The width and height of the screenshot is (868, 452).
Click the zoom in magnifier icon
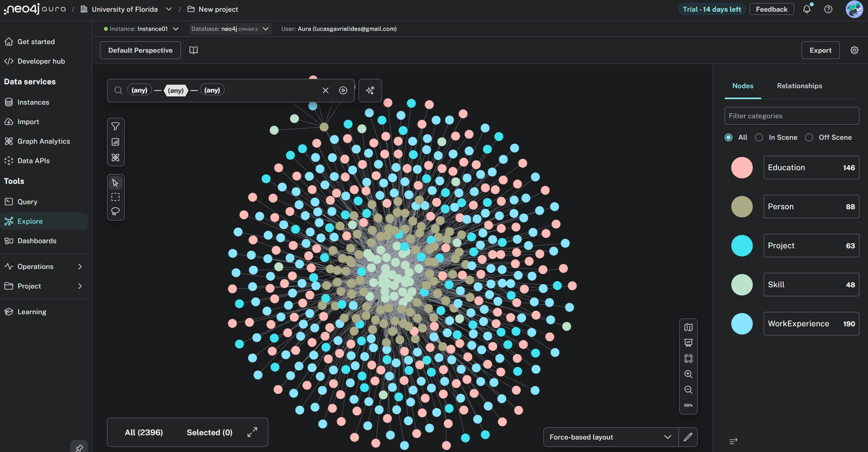click(688, 374)
